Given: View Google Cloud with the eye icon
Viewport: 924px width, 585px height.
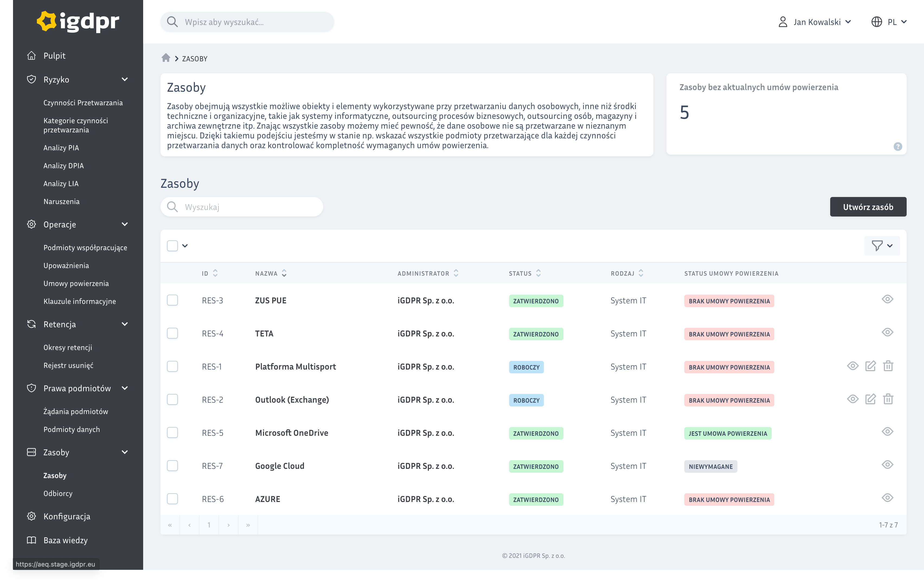Looking at the screenshot, I should tap(887, 465).
